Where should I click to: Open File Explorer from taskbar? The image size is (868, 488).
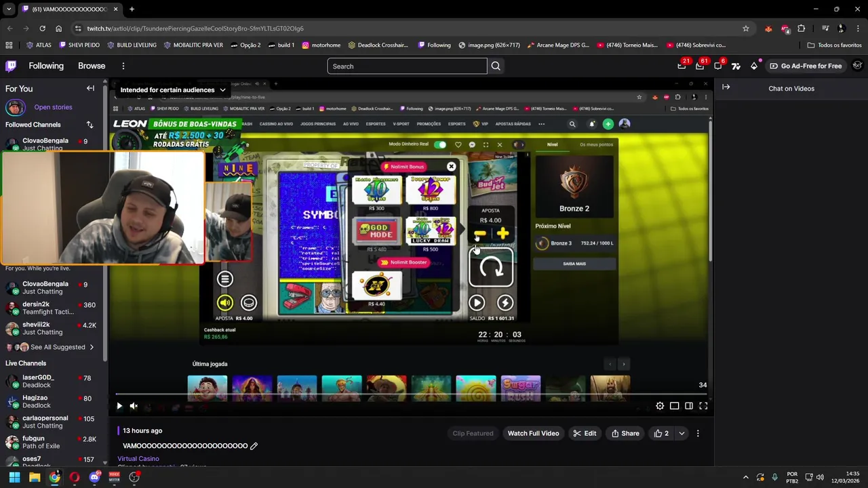click(35, 477)
